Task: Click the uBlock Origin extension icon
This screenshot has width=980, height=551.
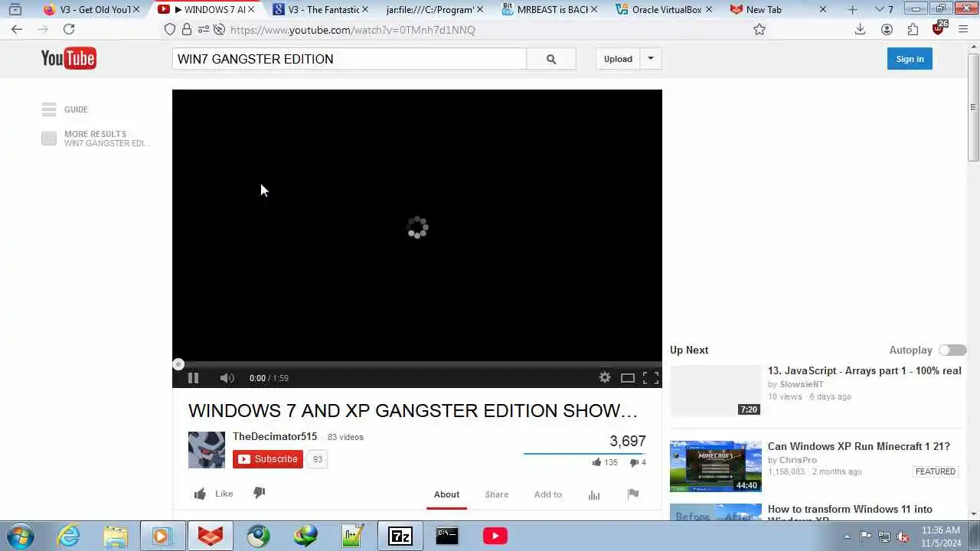Action: pos(939,29)
